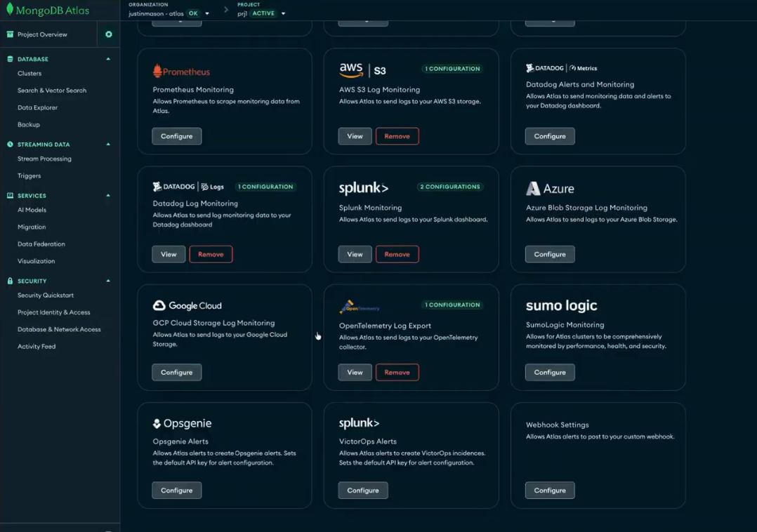This screenshot has width=757, height=532.
Task: Open the Triggers page
Action: coord(29,175)
